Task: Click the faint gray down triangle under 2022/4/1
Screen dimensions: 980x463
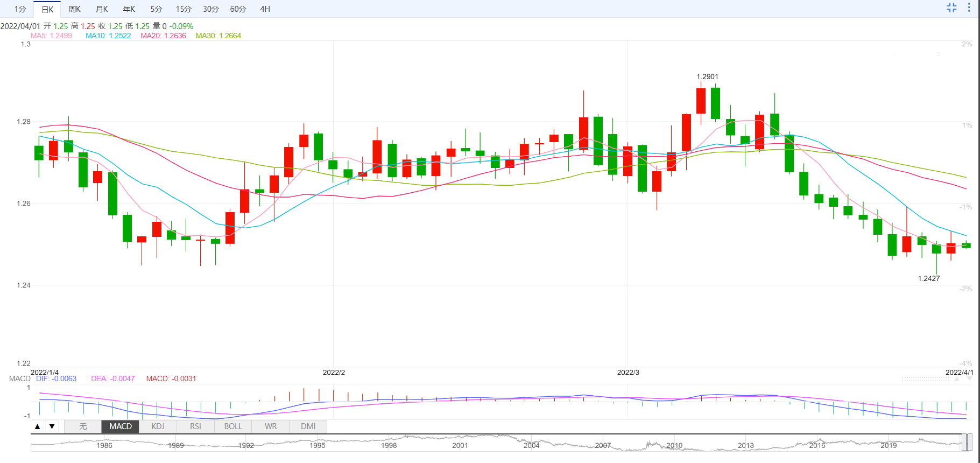Action: click(970, 379)
